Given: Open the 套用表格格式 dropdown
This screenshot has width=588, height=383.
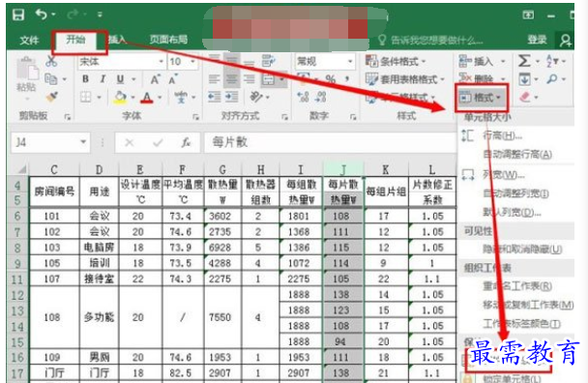Looking at the screenshot, I should click(x=405, y=79).
